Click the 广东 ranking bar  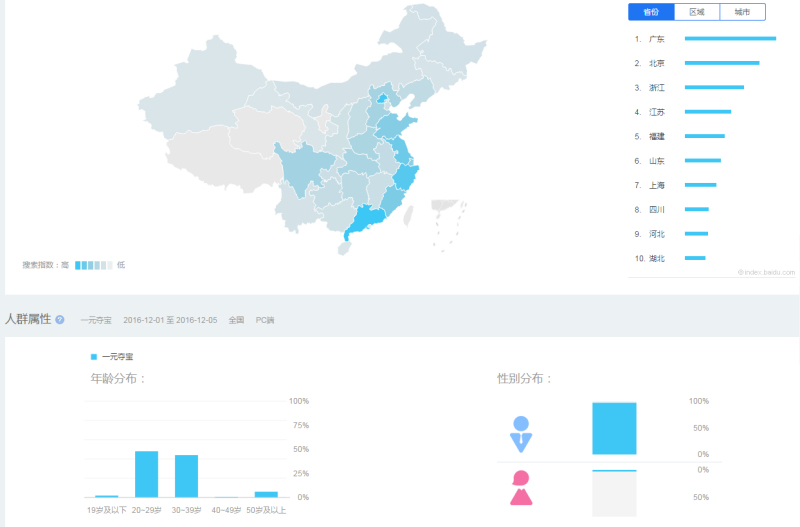pyautogui.click(x=730, y=38)
